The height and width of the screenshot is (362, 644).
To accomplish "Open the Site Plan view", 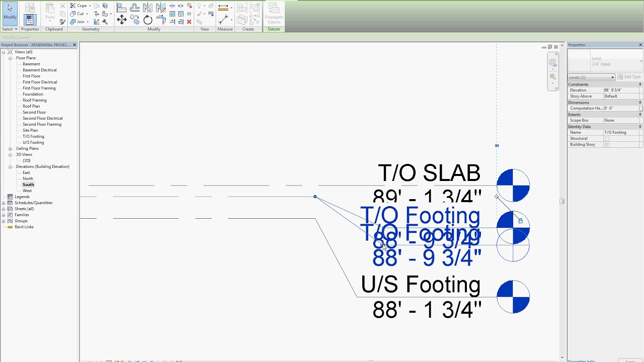I will click(x=30, y=130).
